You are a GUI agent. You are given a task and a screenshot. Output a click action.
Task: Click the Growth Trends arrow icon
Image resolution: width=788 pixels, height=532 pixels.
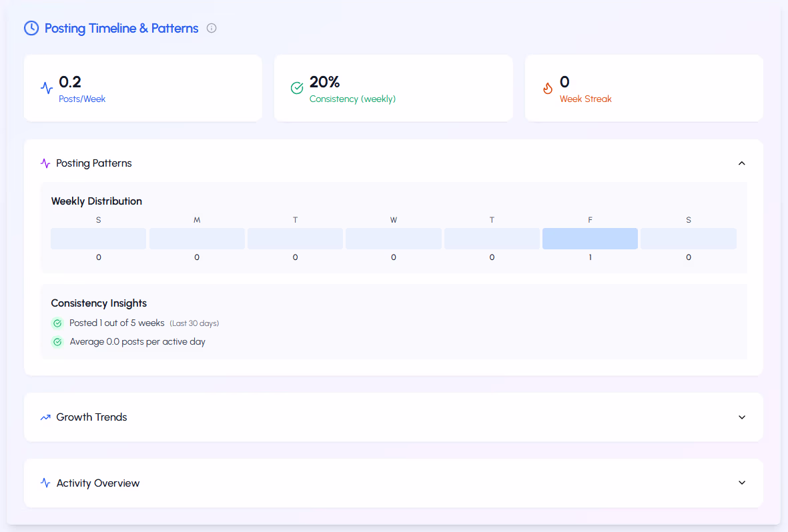pos(45,417)
